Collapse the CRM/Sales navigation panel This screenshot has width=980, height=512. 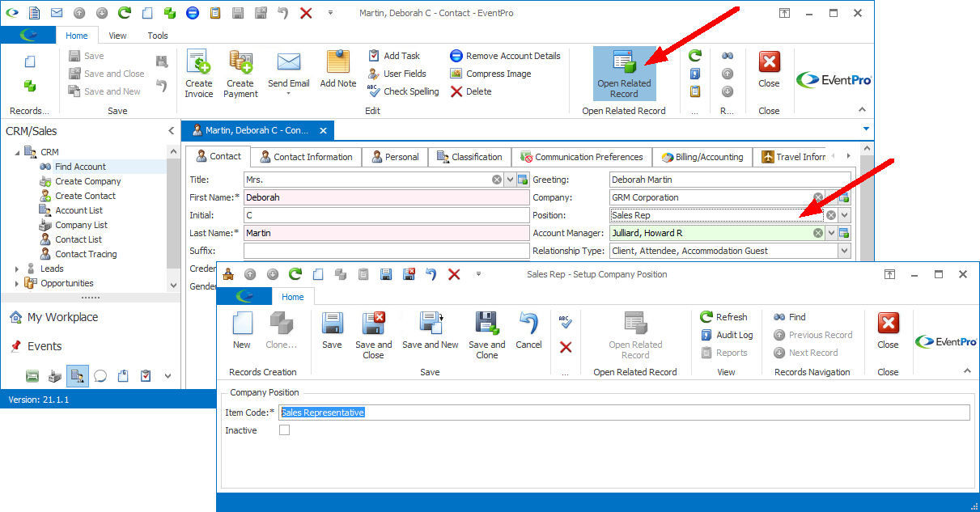pyautogui.click(x=171, y=131)
